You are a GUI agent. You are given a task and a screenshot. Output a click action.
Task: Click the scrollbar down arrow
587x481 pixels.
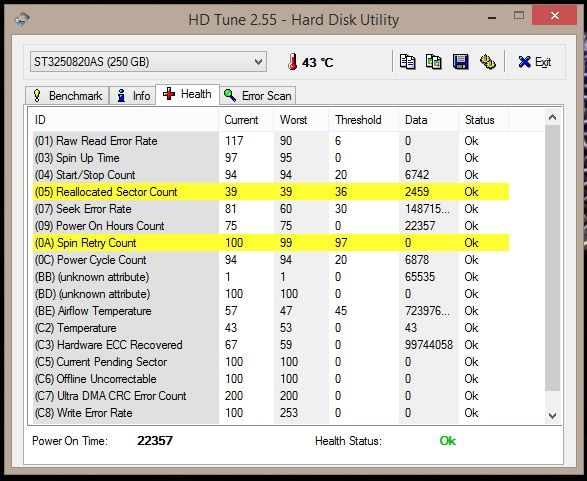point(553,415)
